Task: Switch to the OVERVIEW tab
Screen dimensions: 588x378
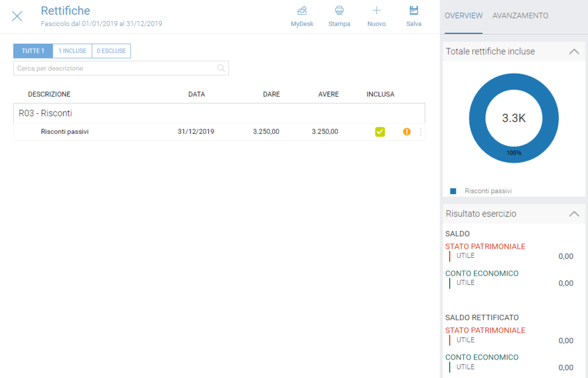Action: point(463,16)
